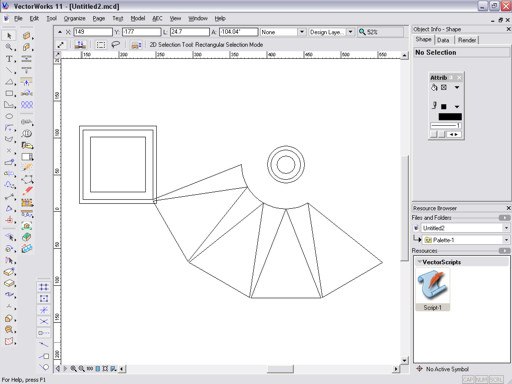Toggle Snap to Distance line constraint
The height and width of the screenshot is (384, 512).
pos(44,344)
